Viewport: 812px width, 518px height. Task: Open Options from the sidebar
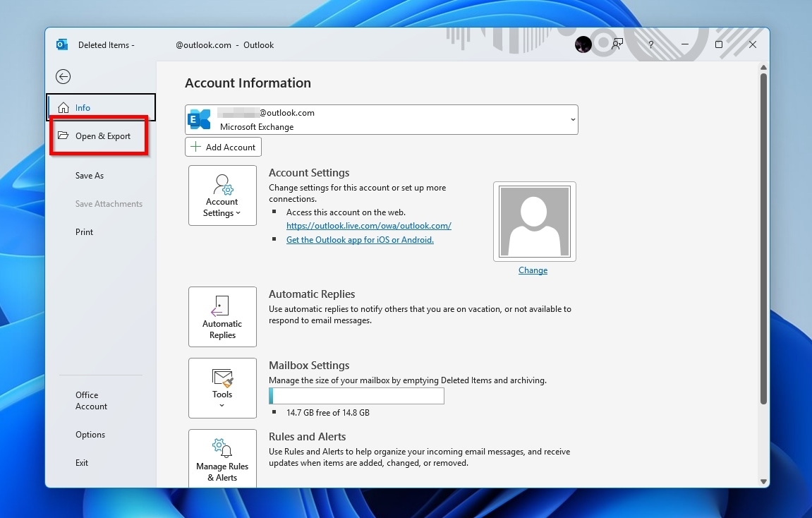click(x=90, y=435)
